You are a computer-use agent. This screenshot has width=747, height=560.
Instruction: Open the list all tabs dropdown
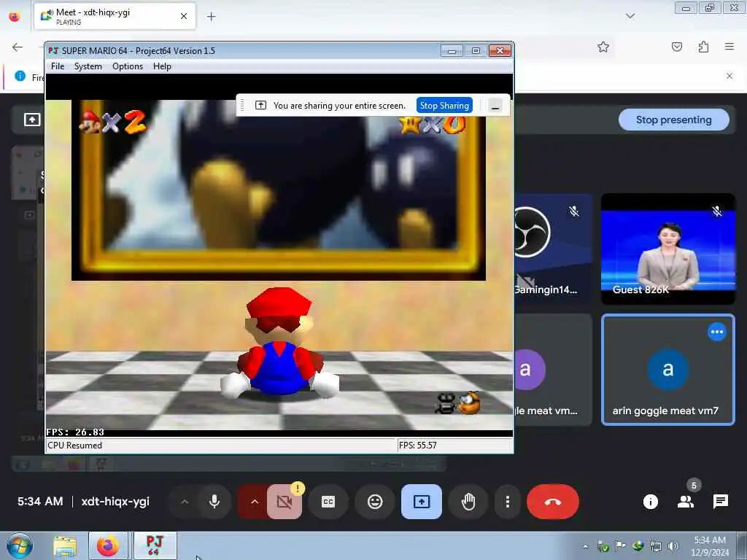pyautogui.click(x=630, y=16)
